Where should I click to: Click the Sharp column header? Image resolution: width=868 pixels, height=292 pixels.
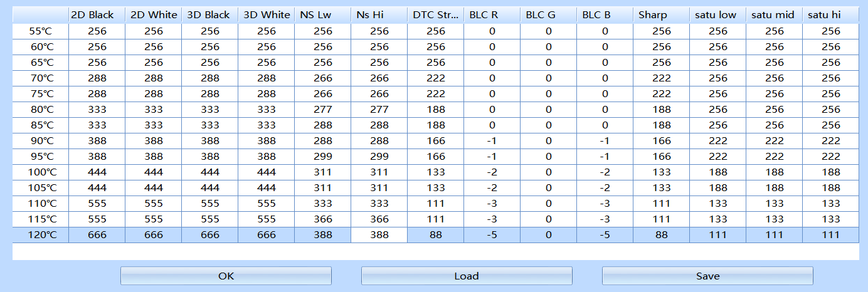(x=662, y=15)
